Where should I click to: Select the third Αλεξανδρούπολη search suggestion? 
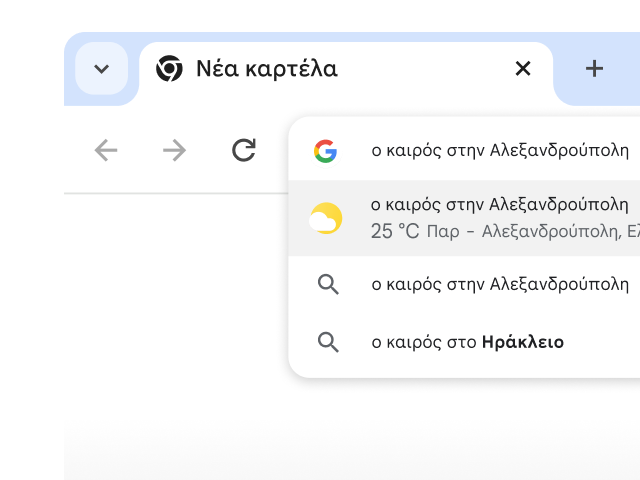pyautogui.click(x=500, y=284)
